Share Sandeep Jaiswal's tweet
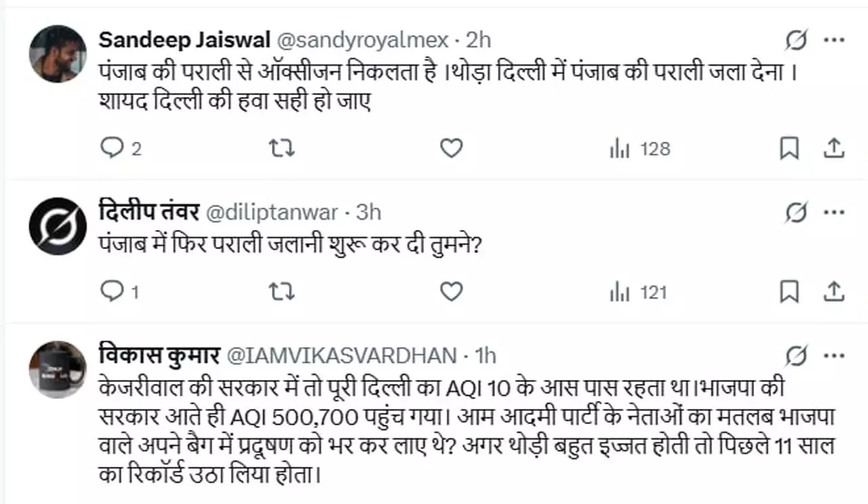This screenshot has height=504, width=868. 833,149
